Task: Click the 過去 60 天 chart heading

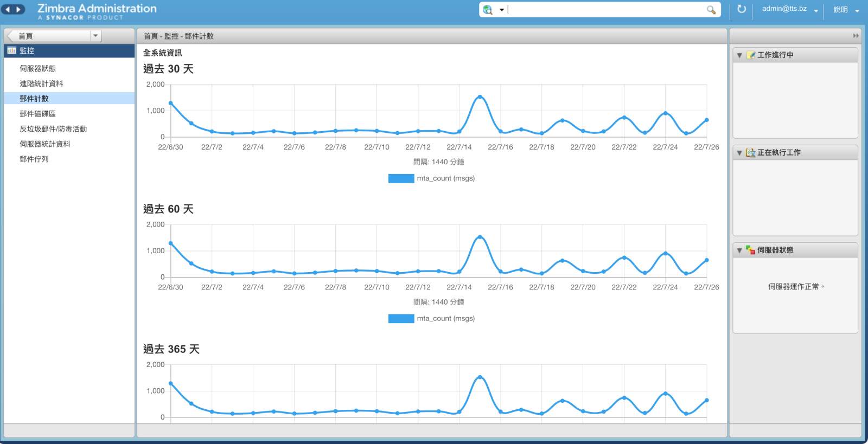Action: click(x=168, y=209)
